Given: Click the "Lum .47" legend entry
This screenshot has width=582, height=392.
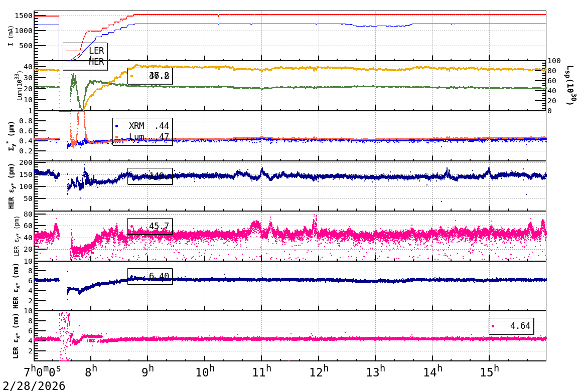Looking at the screenshot, I should point(142,137).
